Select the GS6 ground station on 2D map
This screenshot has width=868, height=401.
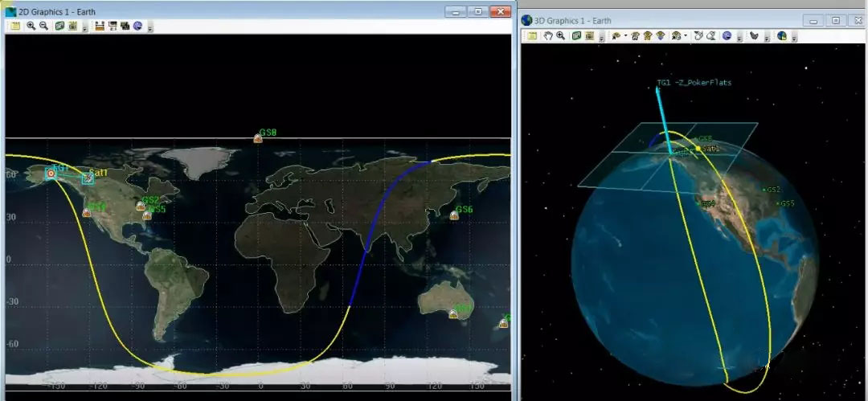(x=454, y=215)
